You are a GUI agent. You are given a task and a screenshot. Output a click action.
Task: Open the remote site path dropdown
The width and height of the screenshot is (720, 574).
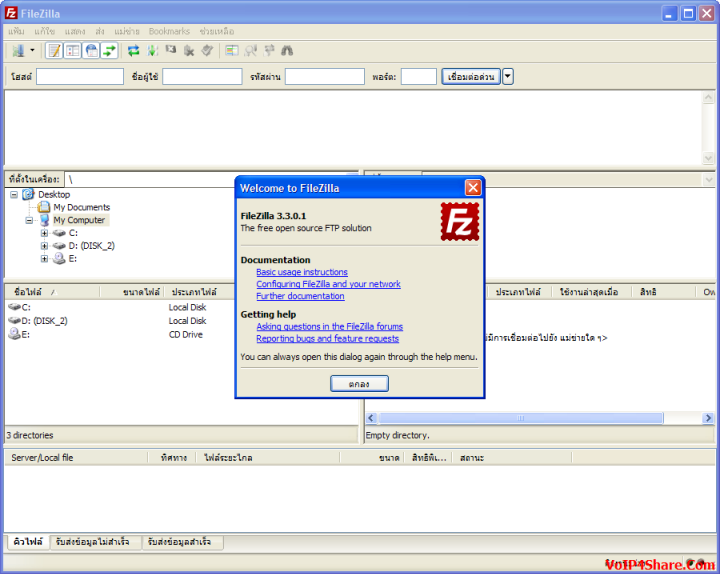709,179
